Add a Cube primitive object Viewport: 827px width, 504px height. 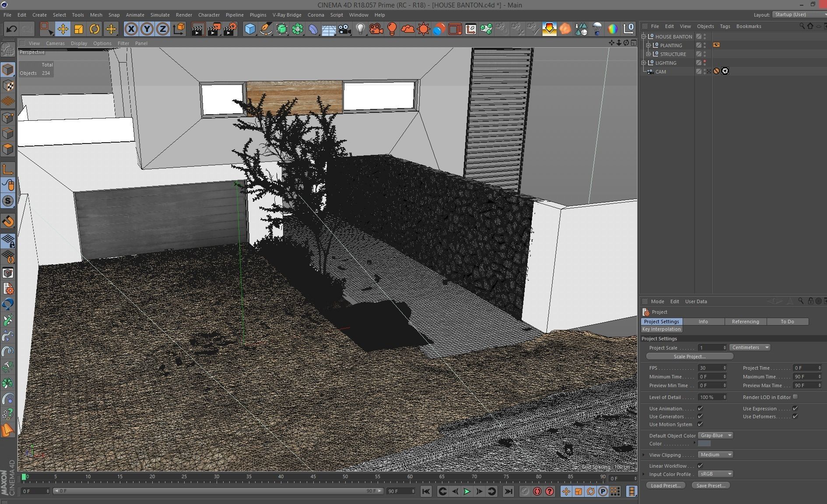pos(250,29)
